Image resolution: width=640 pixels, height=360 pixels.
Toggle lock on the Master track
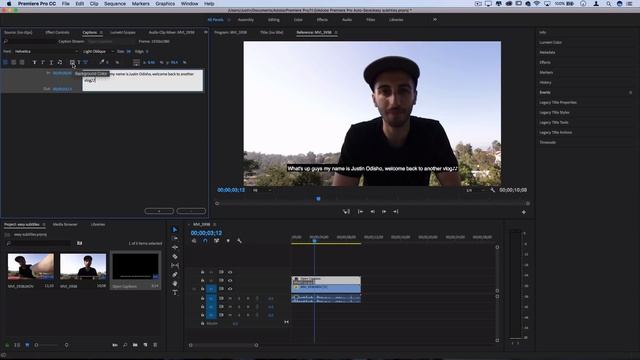pos(202,324)
